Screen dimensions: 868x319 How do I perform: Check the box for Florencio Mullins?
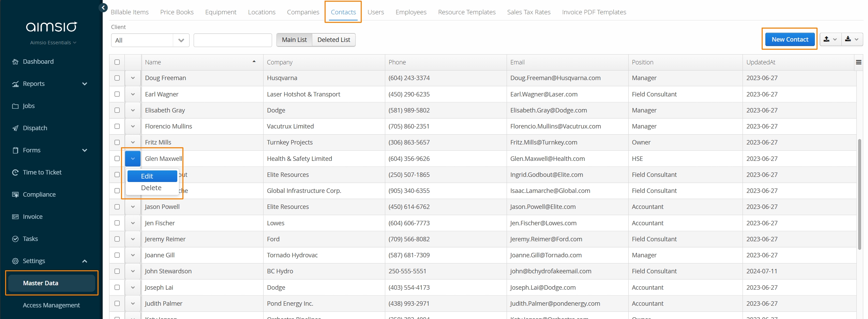coord(117,126)
